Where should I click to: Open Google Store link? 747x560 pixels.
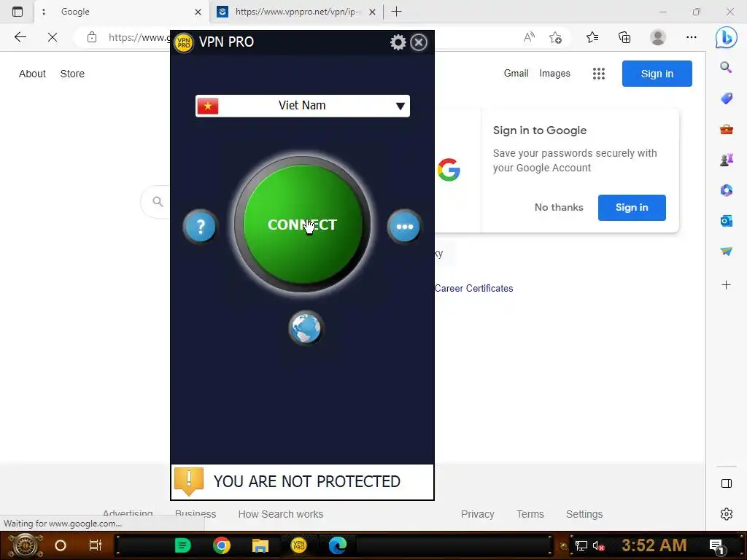(72, 74)
